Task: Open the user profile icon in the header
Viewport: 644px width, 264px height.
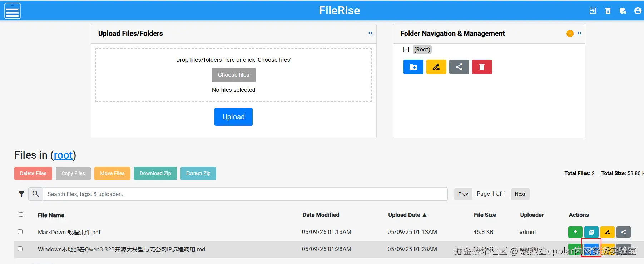Action: [638, 11]
